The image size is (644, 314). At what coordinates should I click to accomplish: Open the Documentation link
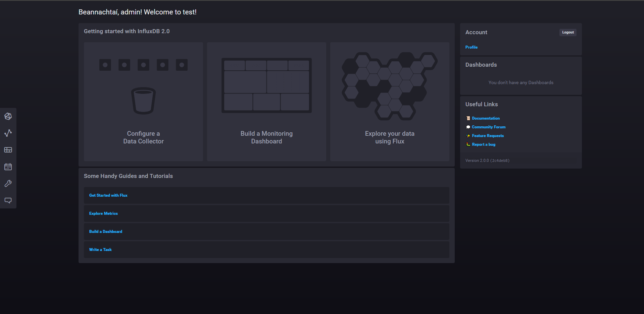point(486,118)
